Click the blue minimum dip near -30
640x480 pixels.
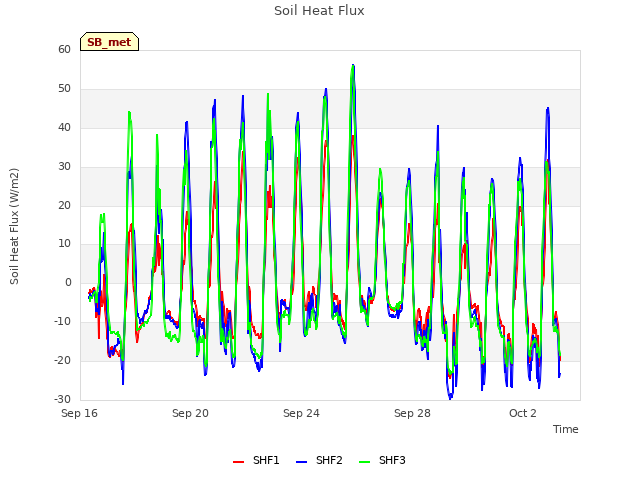click(x=450, y=398)
